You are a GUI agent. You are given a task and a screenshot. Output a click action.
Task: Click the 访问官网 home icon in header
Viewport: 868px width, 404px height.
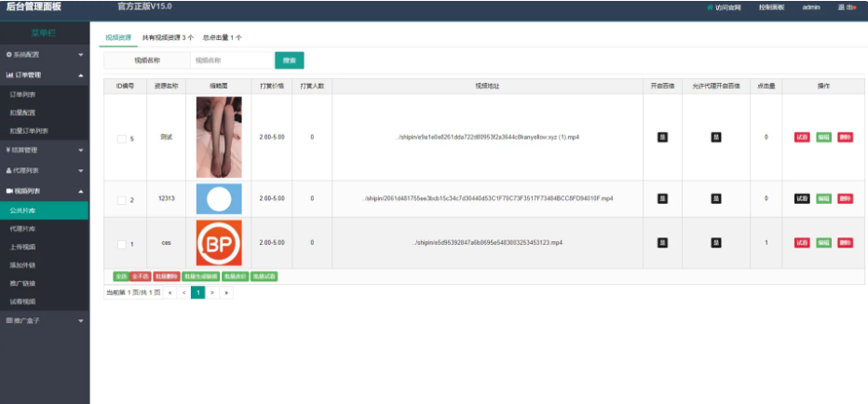point(710,7)
